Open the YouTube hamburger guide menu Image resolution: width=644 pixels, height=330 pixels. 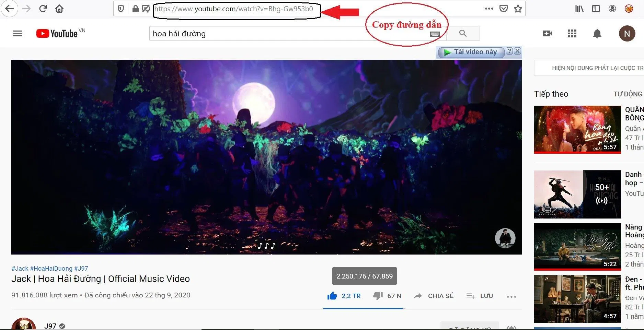(18, 34)
